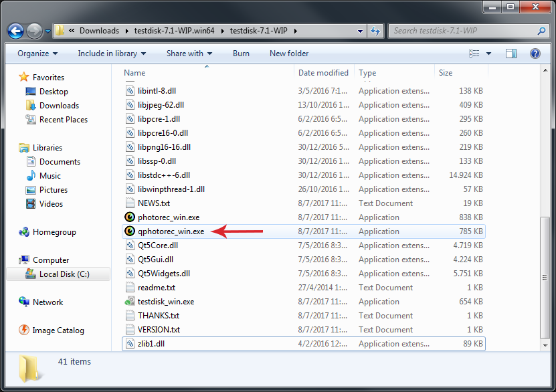Select the VERSION.txt file name
Image resolution: width=556 pixels, height=392 pixels.
(x=159, y=330)
